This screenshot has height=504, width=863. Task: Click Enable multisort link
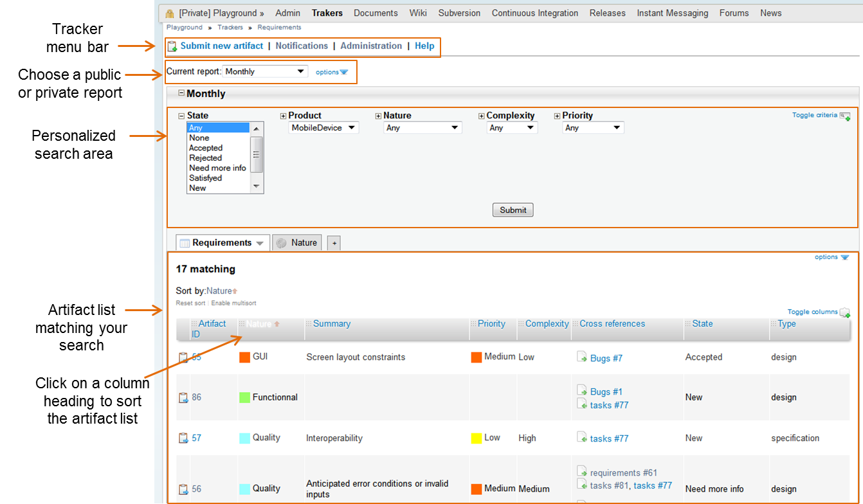point(233,303)
